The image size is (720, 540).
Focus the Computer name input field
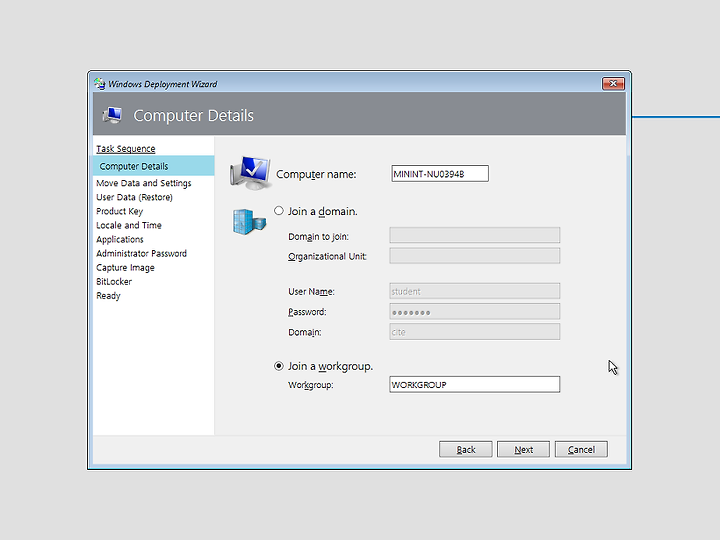click(x=440, y=174)
